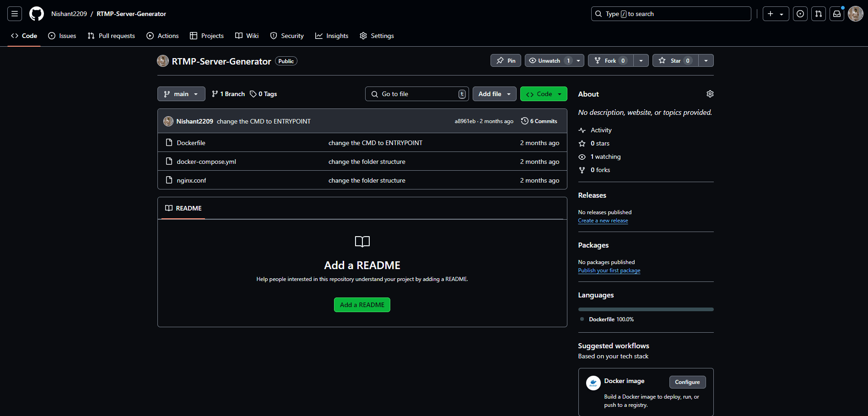Screen dimensions: 868x416
Task: Select the Code tab
Action: (x=24, y=36)
